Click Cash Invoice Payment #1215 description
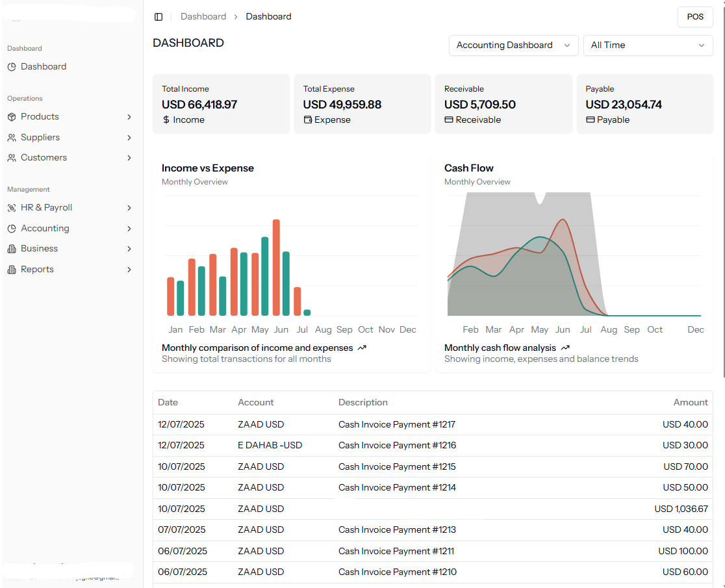Viewport: 725px width, 588px height. pos(397,467)
